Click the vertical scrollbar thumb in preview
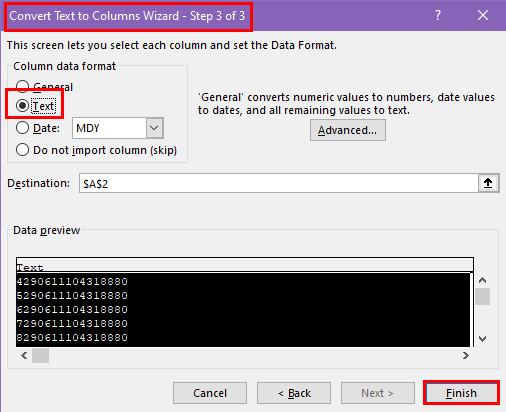 tap(482, 296)
